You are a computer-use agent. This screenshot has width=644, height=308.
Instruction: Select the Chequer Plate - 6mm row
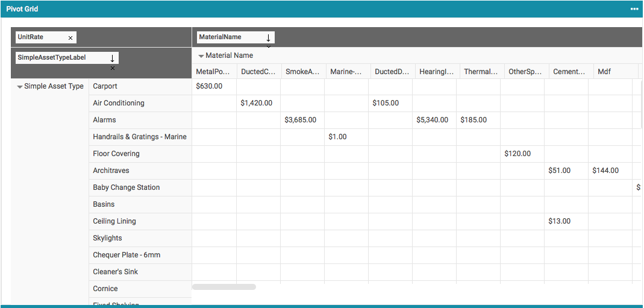click(x=140, y=255)
